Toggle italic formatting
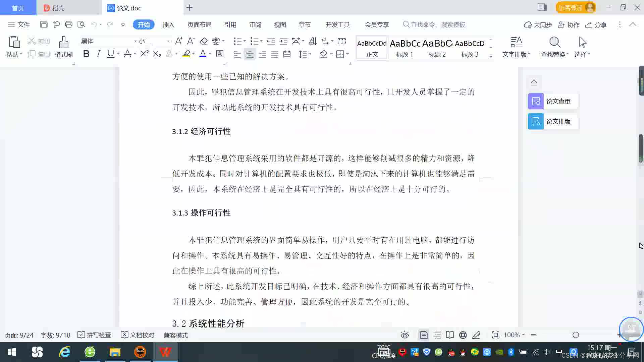Screen dimensions: 644x362 click(x=98, y=54)
